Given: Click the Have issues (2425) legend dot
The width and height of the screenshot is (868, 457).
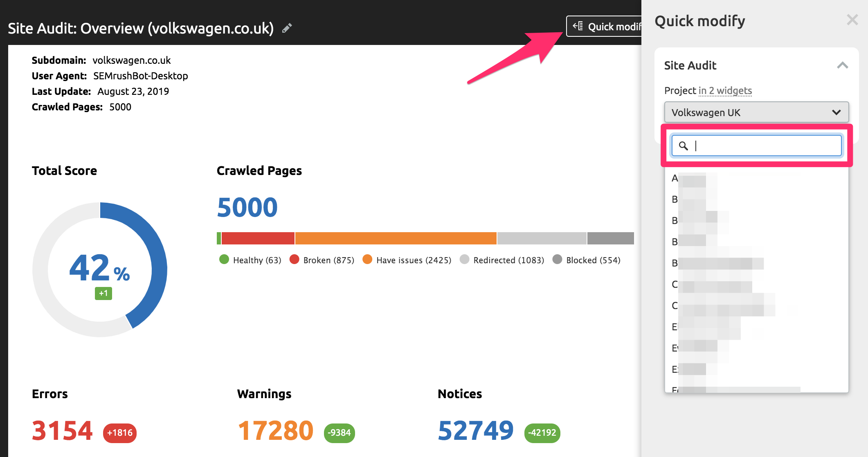Looking at the screenshot, I should tap(367, 260).
